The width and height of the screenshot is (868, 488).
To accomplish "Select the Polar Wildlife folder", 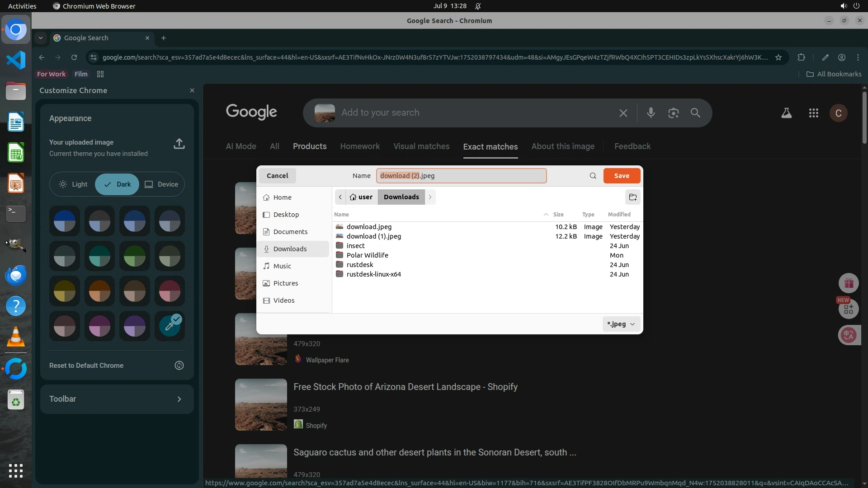I will tap(367, 255).
